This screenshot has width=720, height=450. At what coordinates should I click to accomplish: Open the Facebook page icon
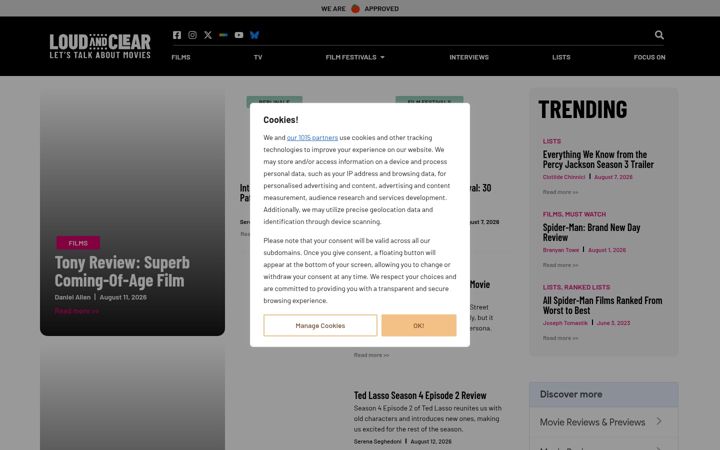pos(177,35)
